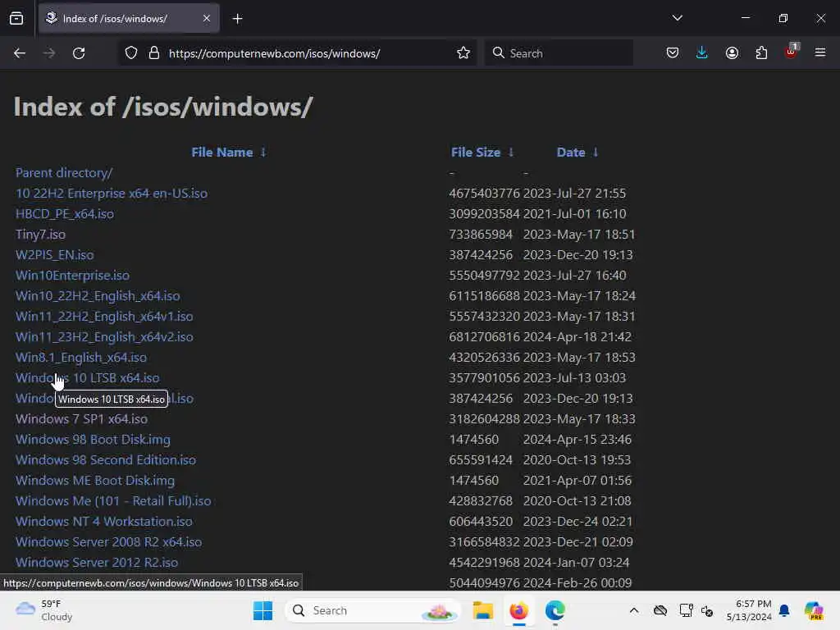Download Win11_22H2_English_x64v1.iso
This screenshot has height=630, width=840.
tap(104, 317)
